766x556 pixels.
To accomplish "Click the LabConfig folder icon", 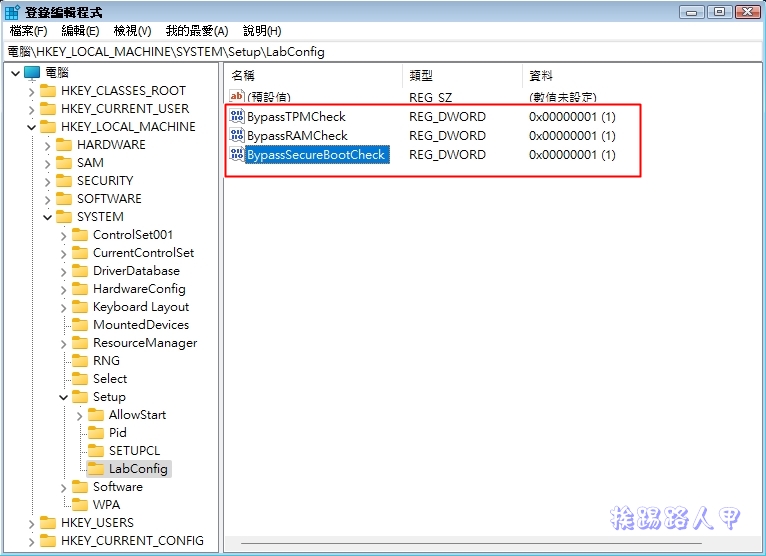I will coord(96,469).
